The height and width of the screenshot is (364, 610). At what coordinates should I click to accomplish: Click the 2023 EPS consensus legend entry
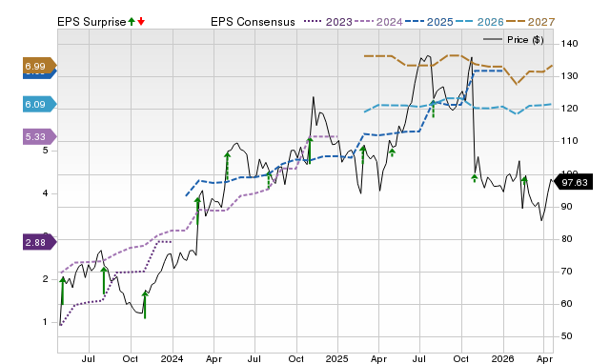click(328, 22)
